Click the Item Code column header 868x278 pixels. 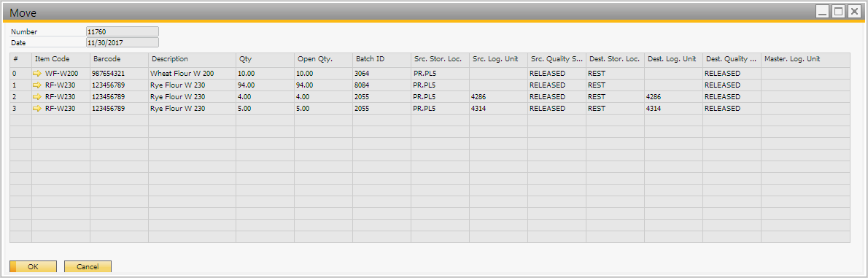[61, 59]
